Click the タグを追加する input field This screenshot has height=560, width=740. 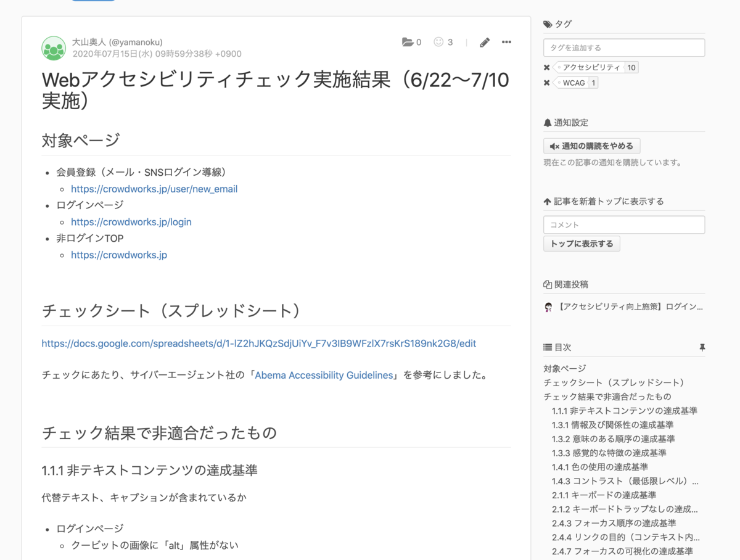point(623,47)
